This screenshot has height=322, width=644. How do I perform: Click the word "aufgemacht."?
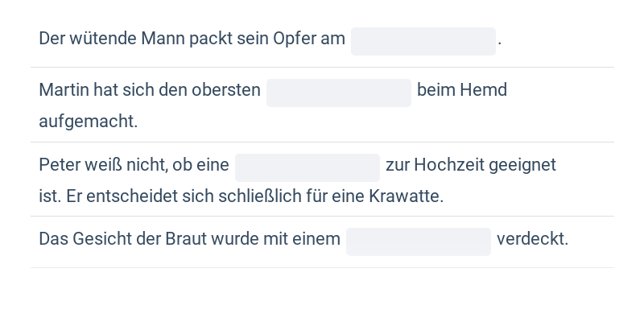(x=89, y=122)
